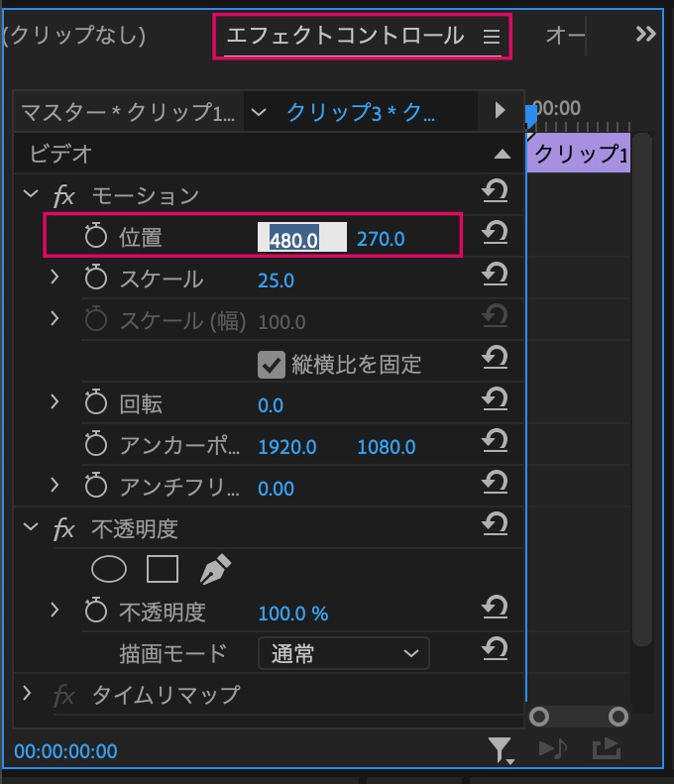674x784 pixels.
Task: Toggle animation stopwatch for アンチフリッカー
Action: click(96, 485)
